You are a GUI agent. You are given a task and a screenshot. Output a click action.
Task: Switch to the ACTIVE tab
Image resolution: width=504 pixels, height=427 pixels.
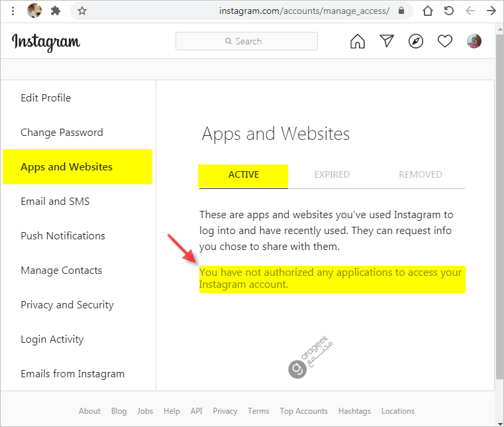(x=243, y=176)
